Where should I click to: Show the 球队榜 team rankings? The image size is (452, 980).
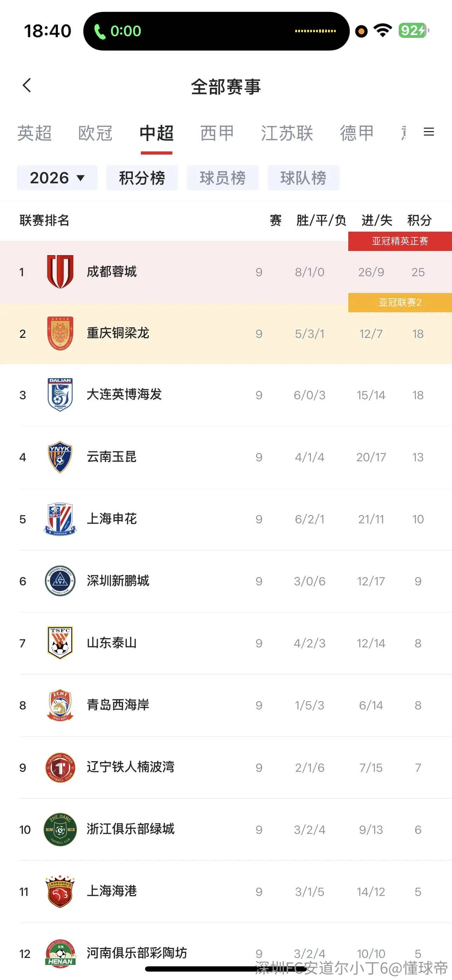click(303, 178)
